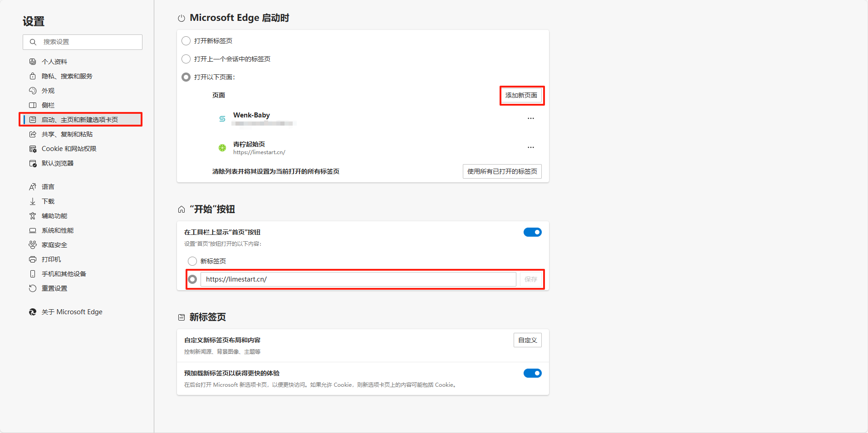
Task: Click 清除列表并将其设置为当前打开的所有标签页 text
Action: click(276, 171)
